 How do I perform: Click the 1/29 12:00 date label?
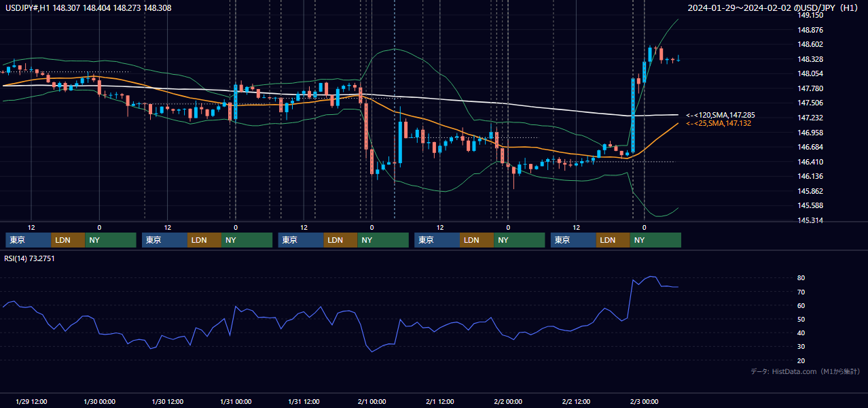[31, 401]
